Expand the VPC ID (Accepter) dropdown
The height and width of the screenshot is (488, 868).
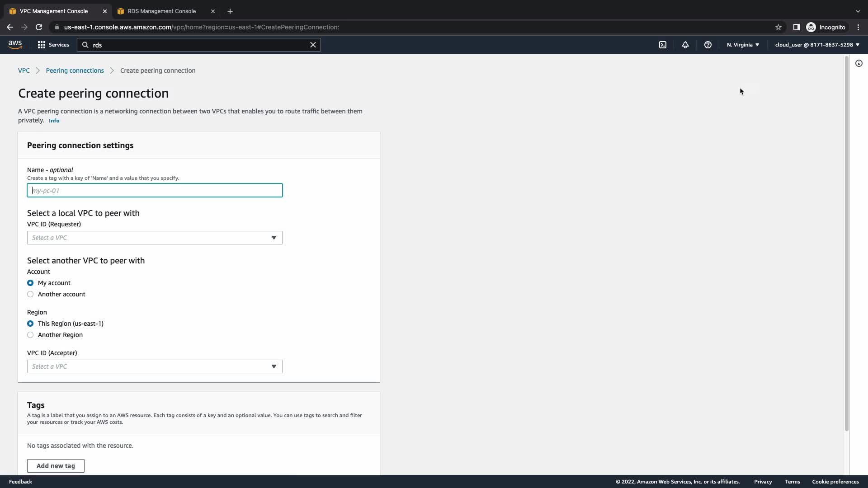pyautogui.click(x=155, y=366)
